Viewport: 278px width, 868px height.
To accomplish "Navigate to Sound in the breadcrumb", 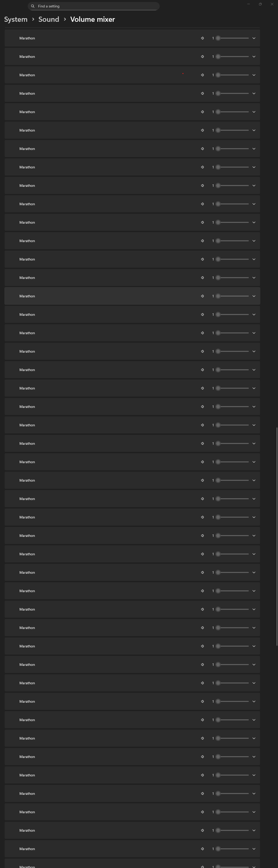I will click(49, 19).
